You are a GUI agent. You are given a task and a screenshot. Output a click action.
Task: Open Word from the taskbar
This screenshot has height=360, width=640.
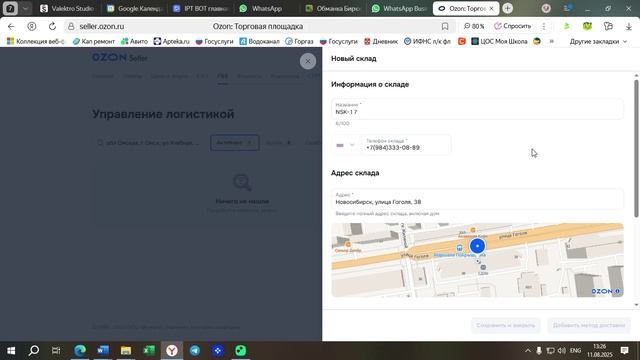[x=103, y=350]
